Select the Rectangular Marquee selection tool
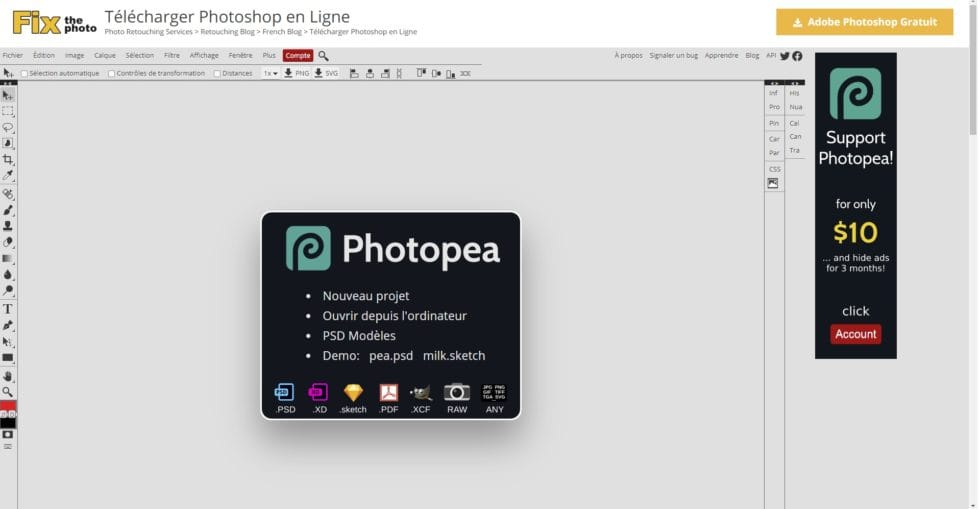Image resolution: width=980 pixels, height=509 pixels. pos(8,111)
